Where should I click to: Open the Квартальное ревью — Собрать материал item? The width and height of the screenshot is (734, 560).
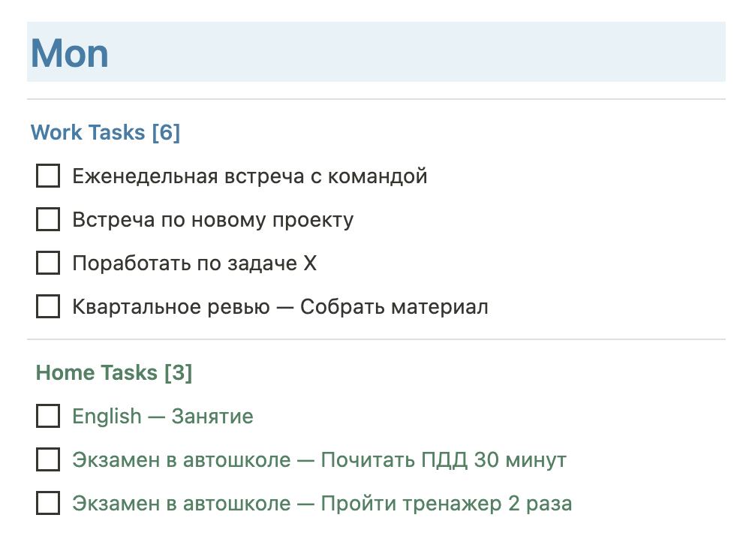click(281, 307)
